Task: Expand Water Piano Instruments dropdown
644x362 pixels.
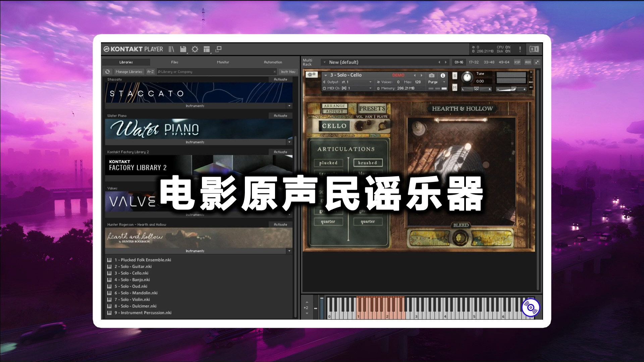Action: [289, 142]
